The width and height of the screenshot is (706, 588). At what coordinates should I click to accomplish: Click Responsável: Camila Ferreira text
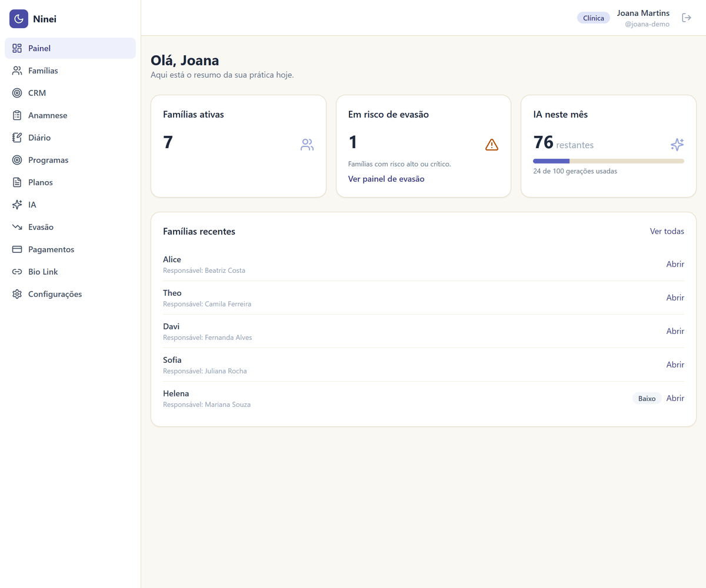click(x=207, y=304)
